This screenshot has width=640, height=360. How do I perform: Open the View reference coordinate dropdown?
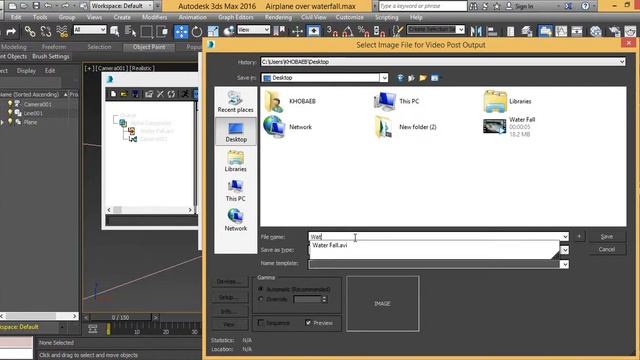[253, 29]
